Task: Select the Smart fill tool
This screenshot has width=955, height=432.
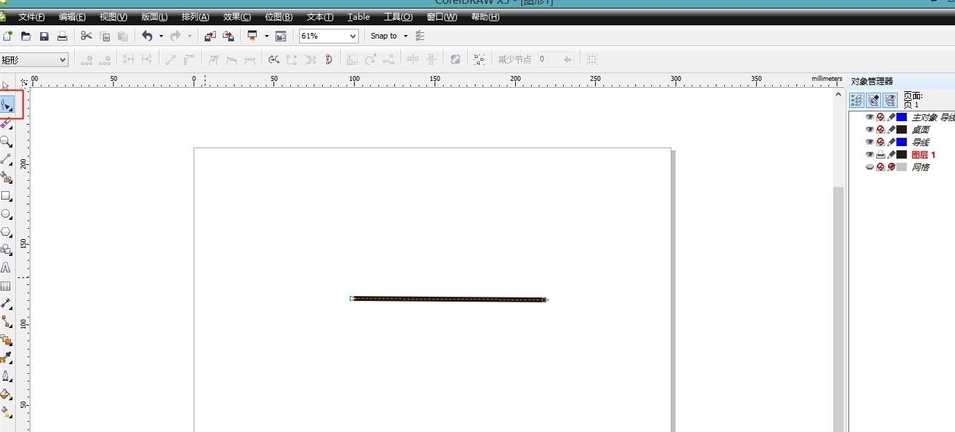Action: [6, 178]
